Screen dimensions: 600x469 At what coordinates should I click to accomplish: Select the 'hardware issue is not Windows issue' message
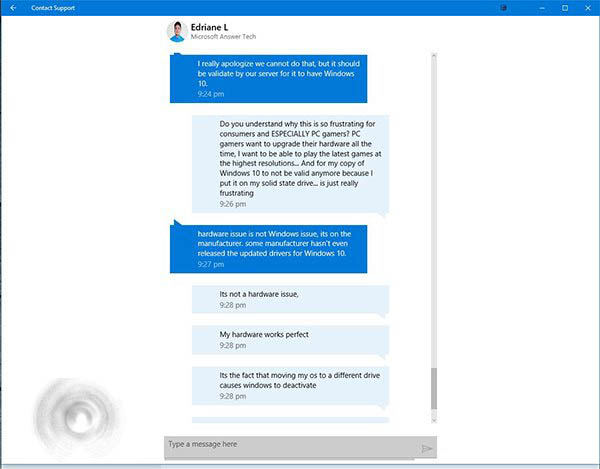click(268, 249)
